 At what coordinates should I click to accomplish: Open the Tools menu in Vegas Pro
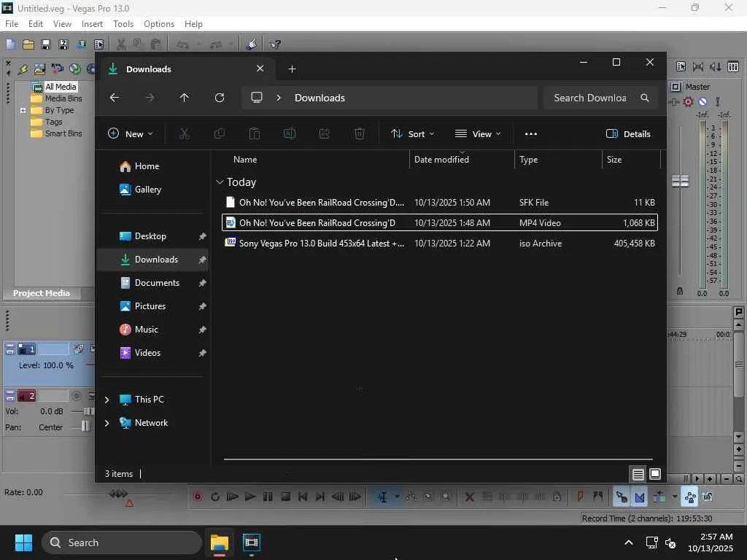point(123,24)
